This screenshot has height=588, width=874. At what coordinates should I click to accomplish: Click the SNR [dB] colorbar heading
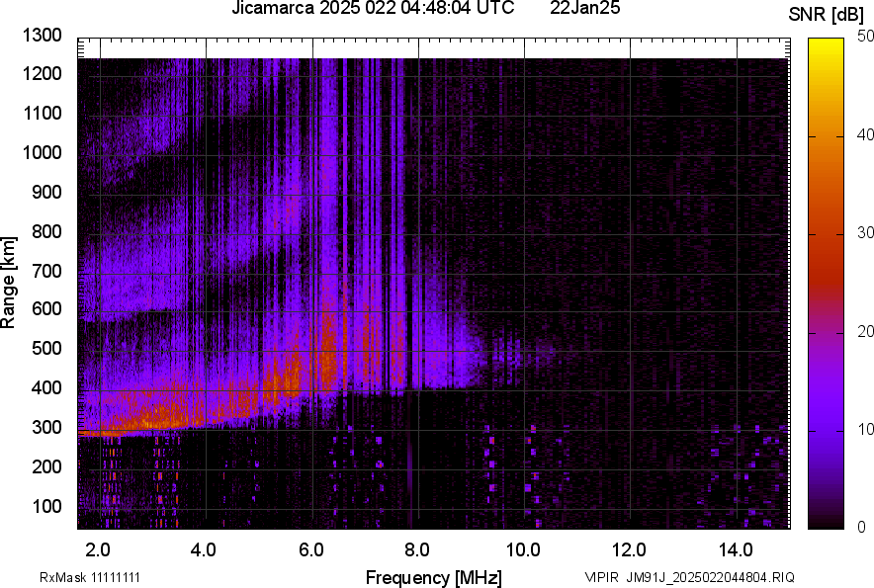click(x=828, y=15)
